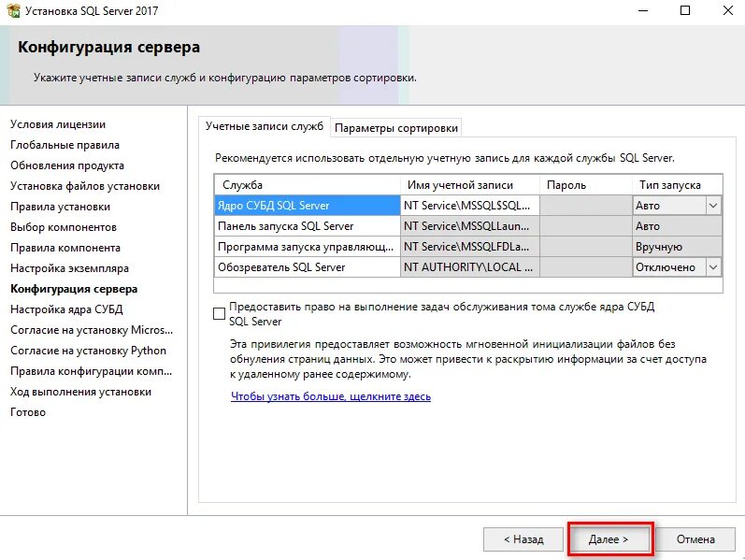
Task: Go back with the Назад button
Action: pyautogui.click(x=523, y=539)
